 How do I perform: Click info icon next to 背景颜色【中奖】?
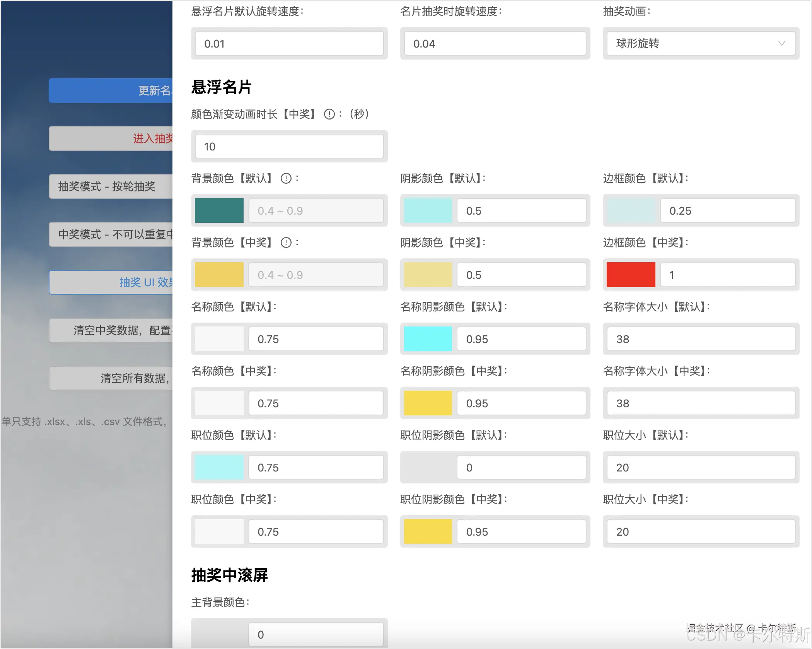(x=286, y=243)
